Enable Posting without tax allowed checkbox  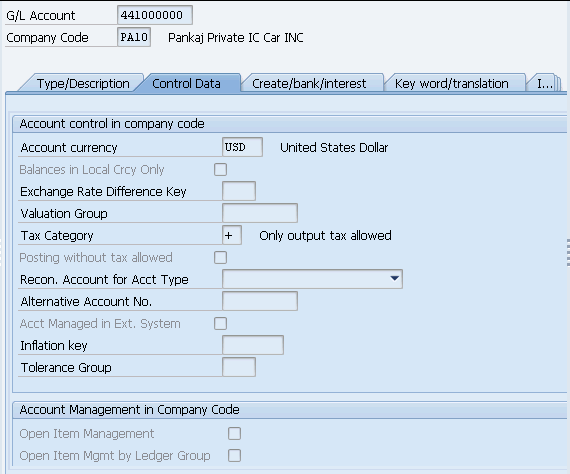(x=220, y=257)
